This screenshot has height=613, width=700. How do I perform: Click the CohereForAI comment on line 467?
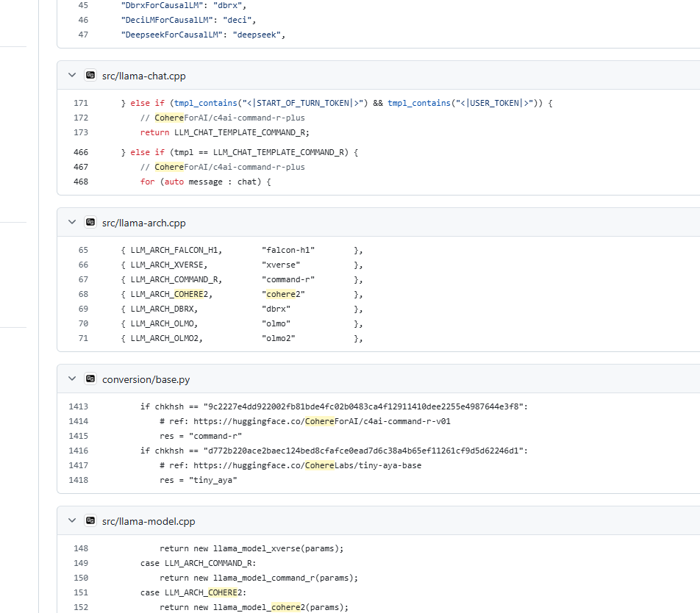tap(222, 167)
